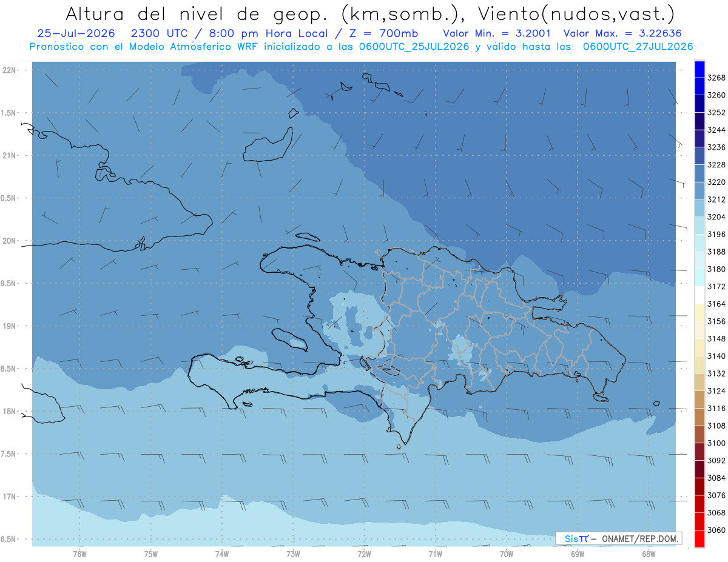Click the '74W' longitude label
Image resolution: width=728 pixels, height=562 pixels.
pyautogui.click(x=222, y=554)
